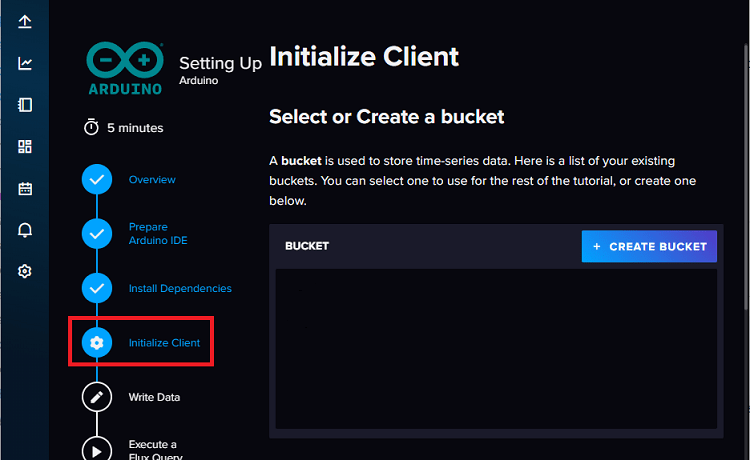The image size is (750, 460).
Task: Click the Initialize Client gear circle
Action: (97, 343)
